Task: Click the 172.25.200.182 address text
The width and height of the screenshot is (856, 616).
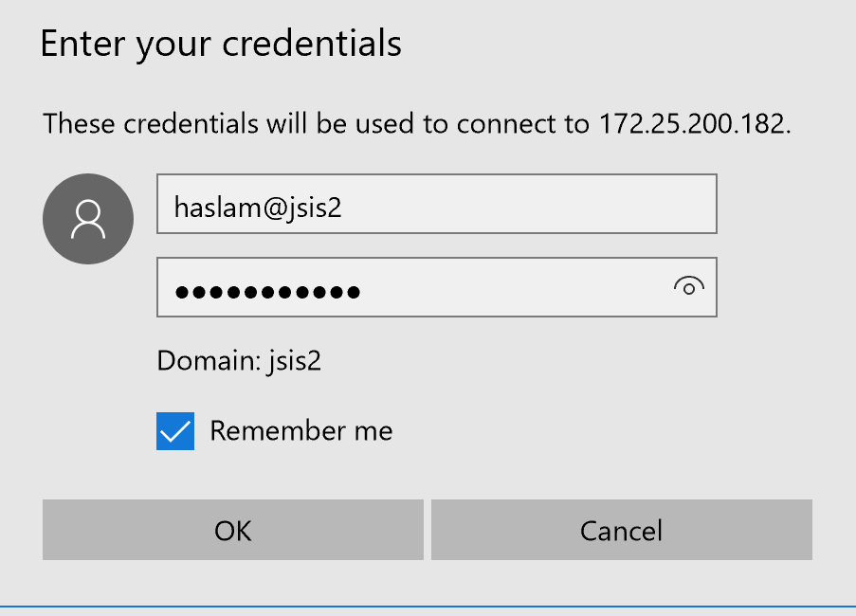Action: pos(695,124)
